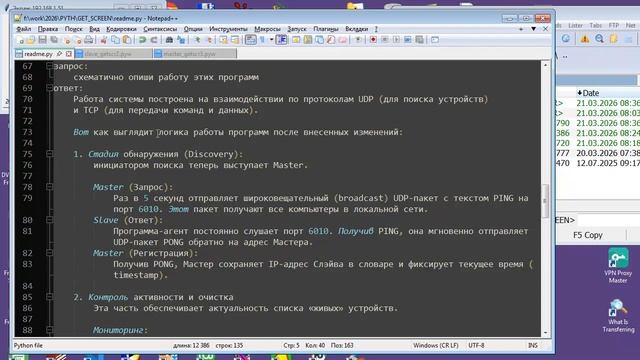Click the Redo toolbar icon
The image size is (640, 360).
[154, 40]
